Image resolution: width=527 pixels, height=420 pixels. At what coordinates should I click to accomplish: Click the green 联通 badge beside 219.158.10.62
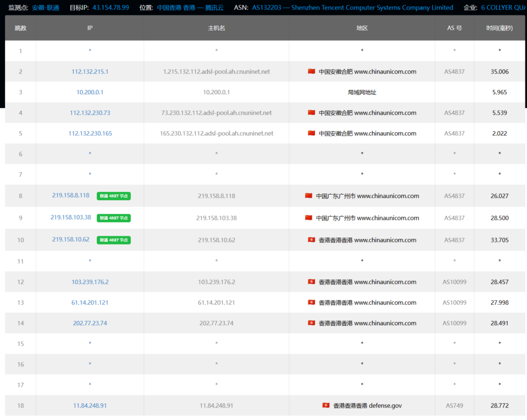tap(113, 240)
